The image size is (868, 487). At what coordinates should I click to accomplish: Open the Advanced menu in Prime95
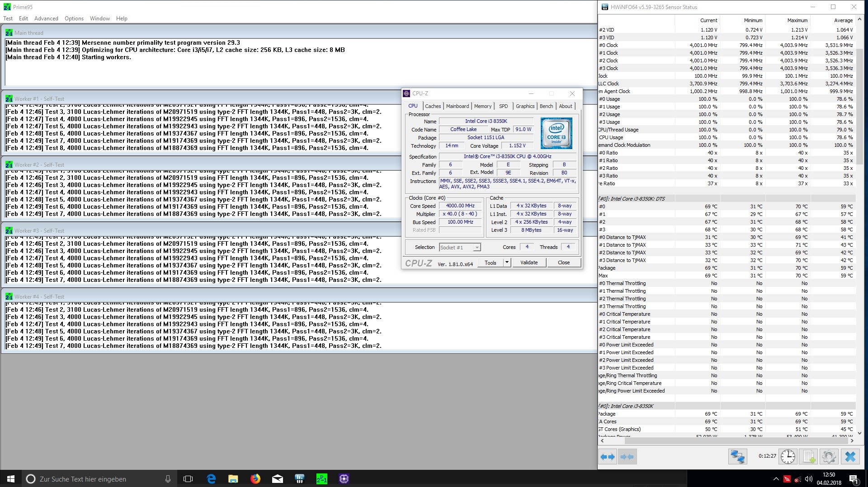click(46, 19)
